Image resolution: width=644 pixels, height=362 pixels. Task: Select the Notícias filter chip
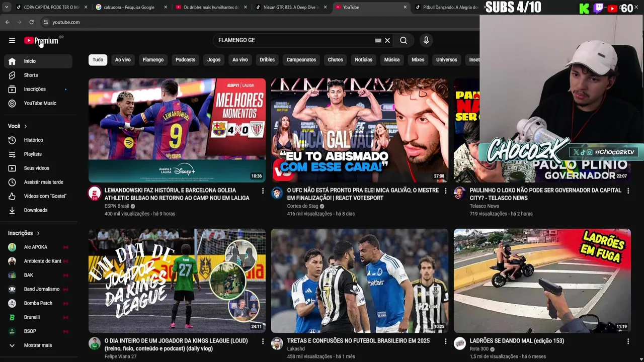(x=363, y=59)
